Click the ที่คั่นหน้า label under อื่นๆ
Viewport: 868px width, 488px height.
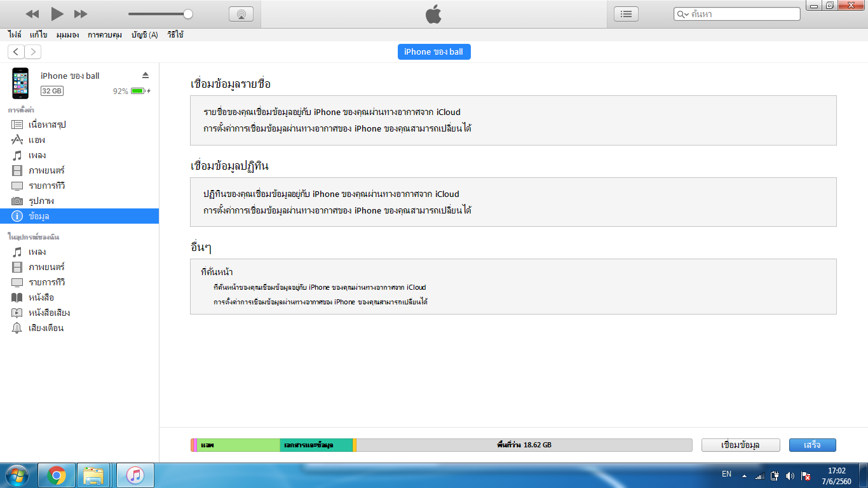(x=217, y=271)
